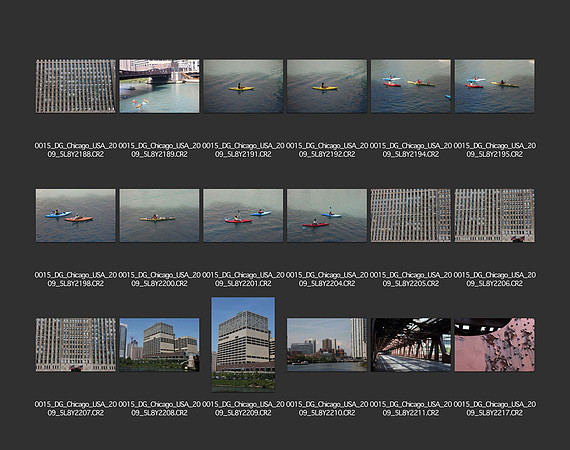Click filename ending 5L8Y2200.CR2
Screen dimensions: 570x450
click(159, 279)
